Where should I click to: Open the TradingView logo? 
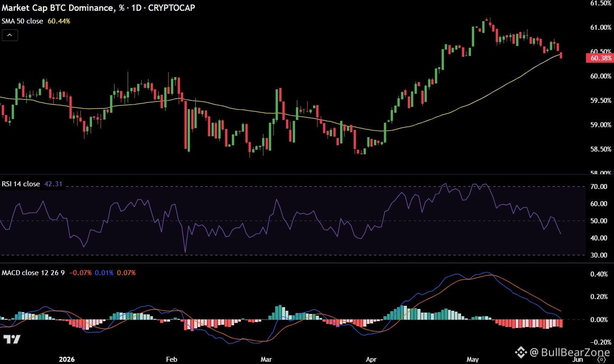pyautogui.click(x=12, y=339)
